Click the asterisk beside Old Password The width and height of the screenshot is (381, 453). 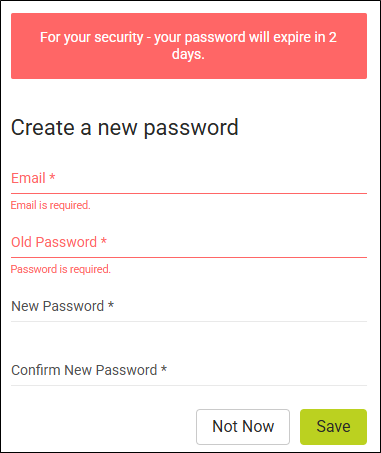[104, 240]
